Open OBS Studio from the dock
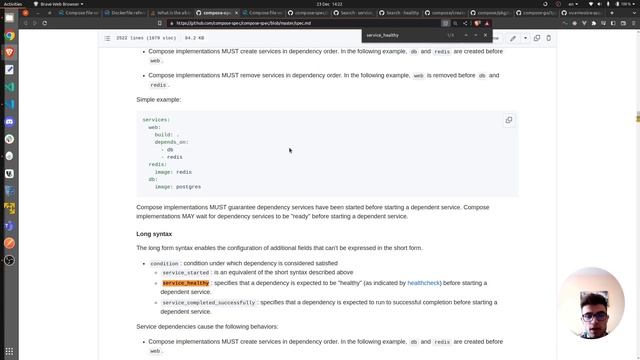This screenshot has height=360, width=640. pos(9,260)
